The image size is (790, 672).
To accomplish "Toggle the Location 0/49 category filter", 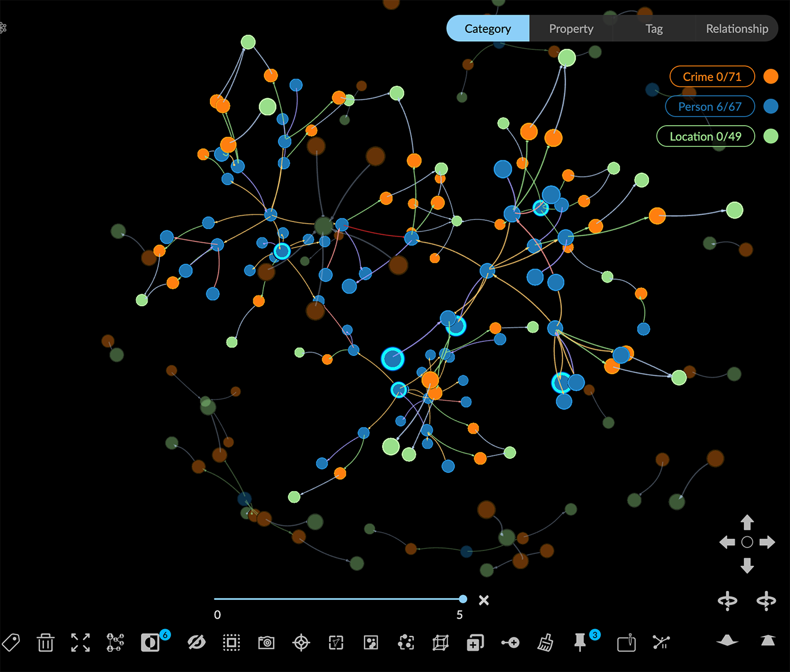I will 705,136.
